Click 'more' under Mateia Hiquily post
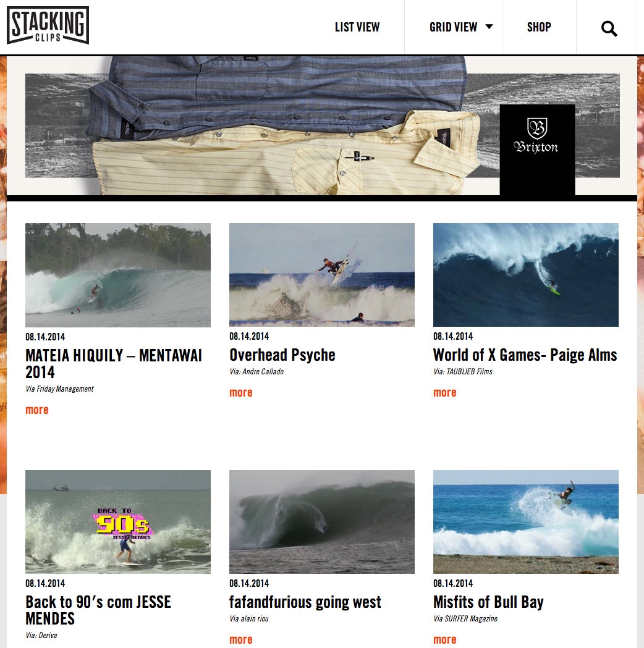The image size is (644, 648). coord(37,410)
